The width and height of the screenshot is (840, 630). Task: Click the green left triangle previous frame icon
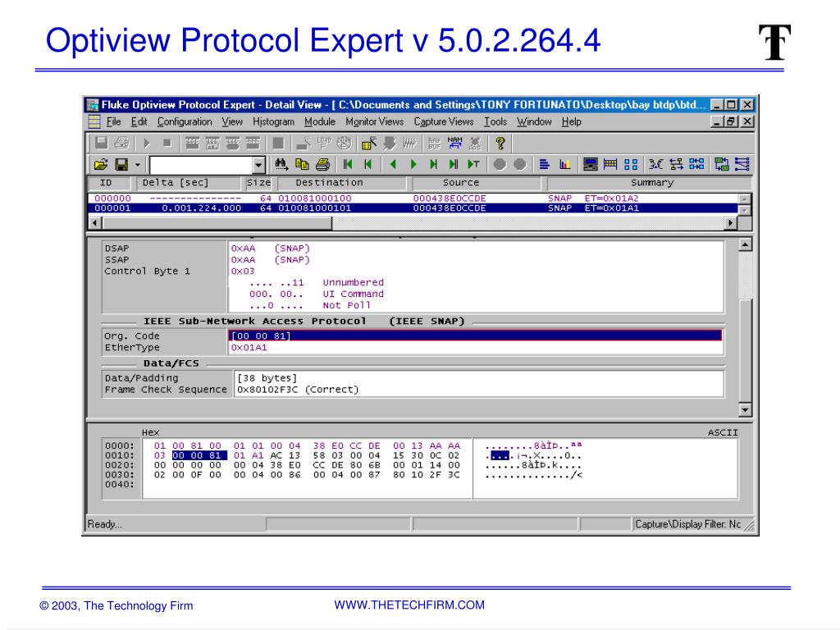(x=393, y=164)
